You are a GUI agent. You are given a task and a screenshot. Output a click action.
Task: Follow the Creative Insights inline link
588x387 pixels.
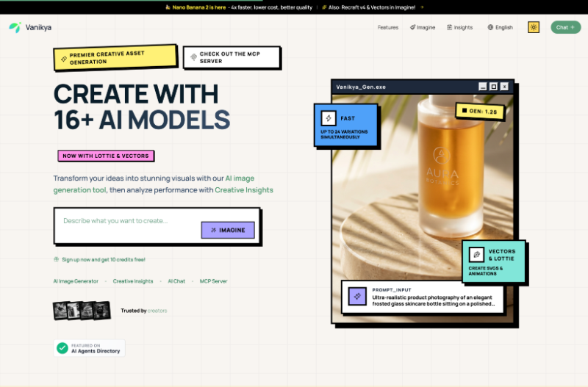coord(244,190)
